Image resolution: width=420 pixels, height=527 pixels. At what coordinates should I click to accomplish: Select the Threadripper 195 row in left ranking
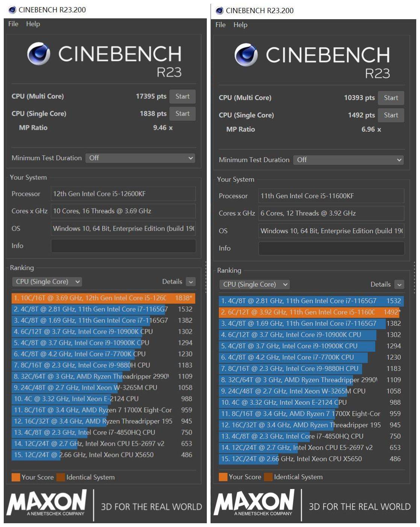(103, 421)
